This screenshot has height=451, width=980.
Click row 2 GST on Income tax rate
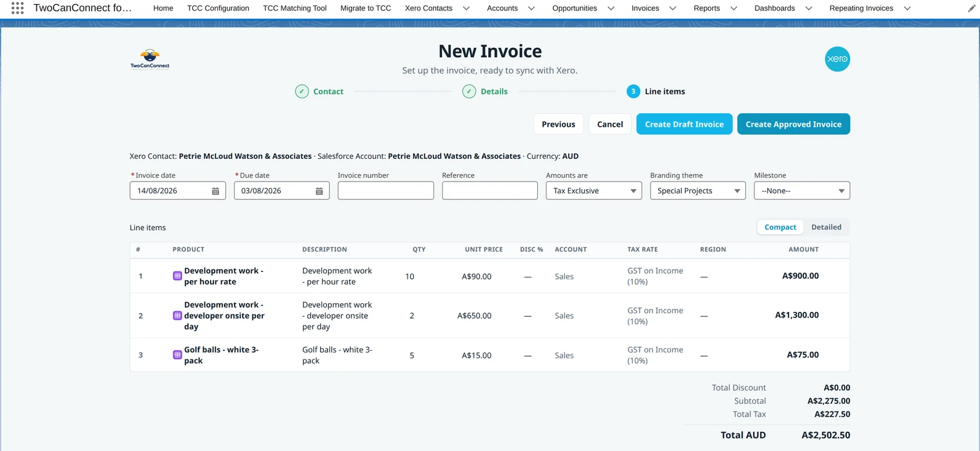pos(655,316)
